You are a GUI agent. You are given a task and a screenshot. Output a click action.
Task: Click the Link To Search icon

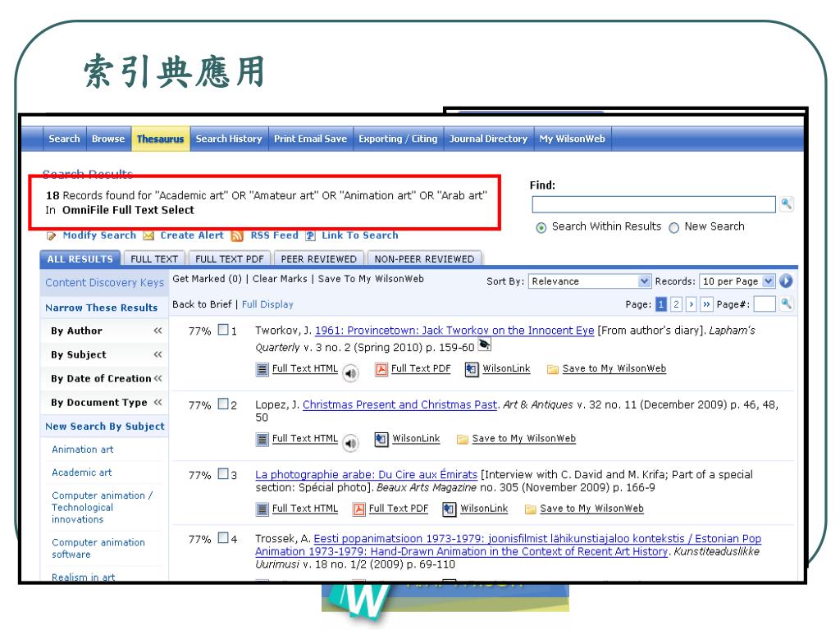[x=310, y=235]
